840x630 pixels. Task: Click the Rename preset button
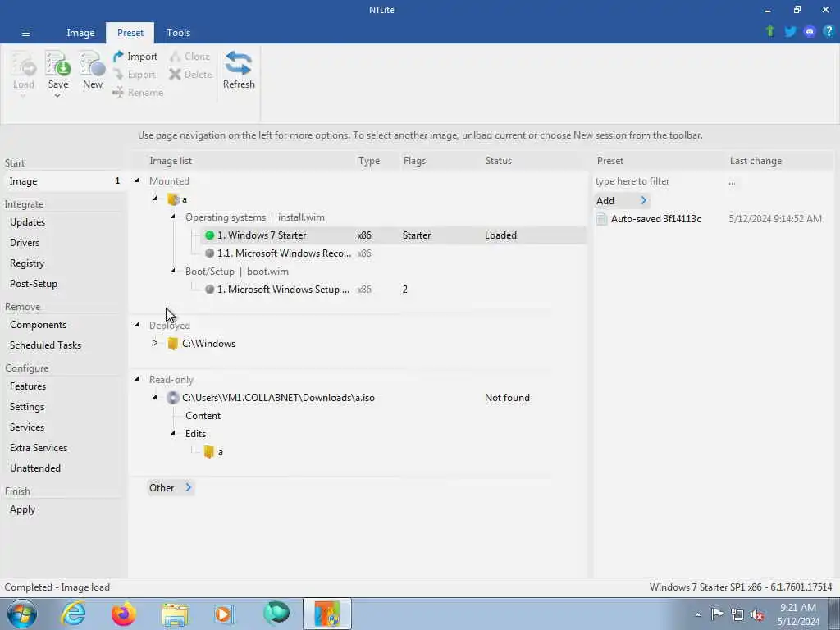click(x=138, y=93)
